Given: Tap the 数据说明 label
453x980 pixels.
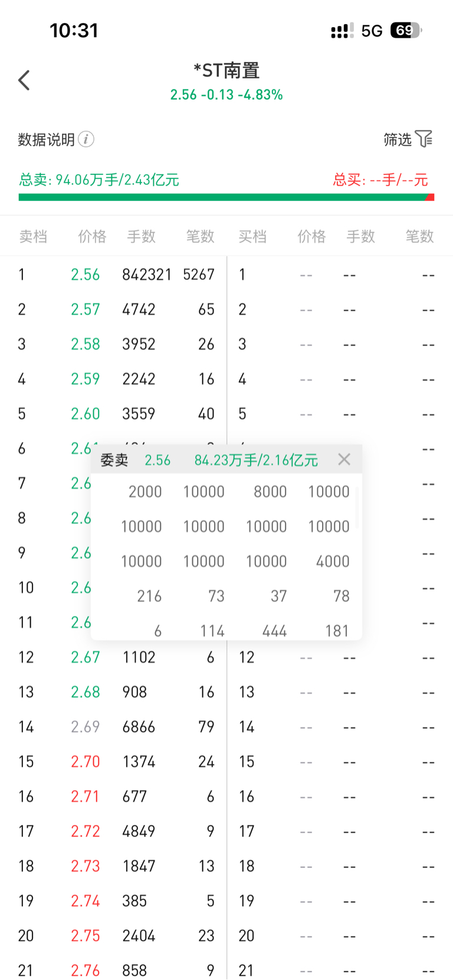Looking at the screenshot, I should click(x=46, y=140).
